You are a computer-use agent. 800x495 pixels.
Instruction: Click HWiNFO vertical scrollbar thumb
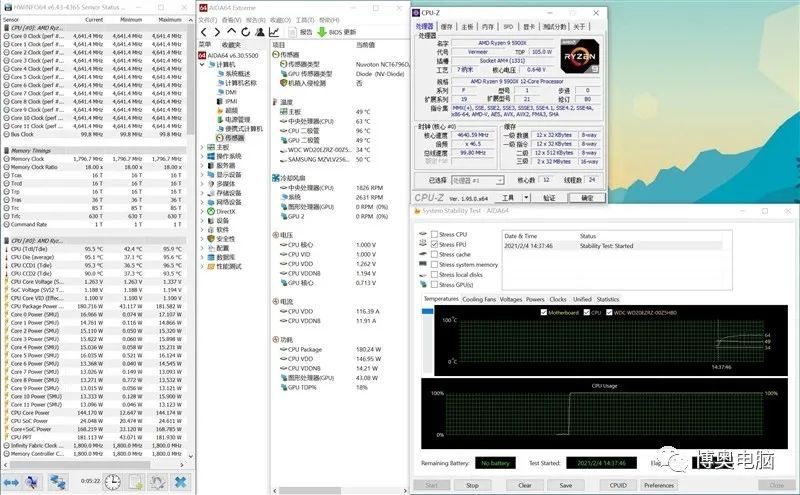(x=191, y=77)
